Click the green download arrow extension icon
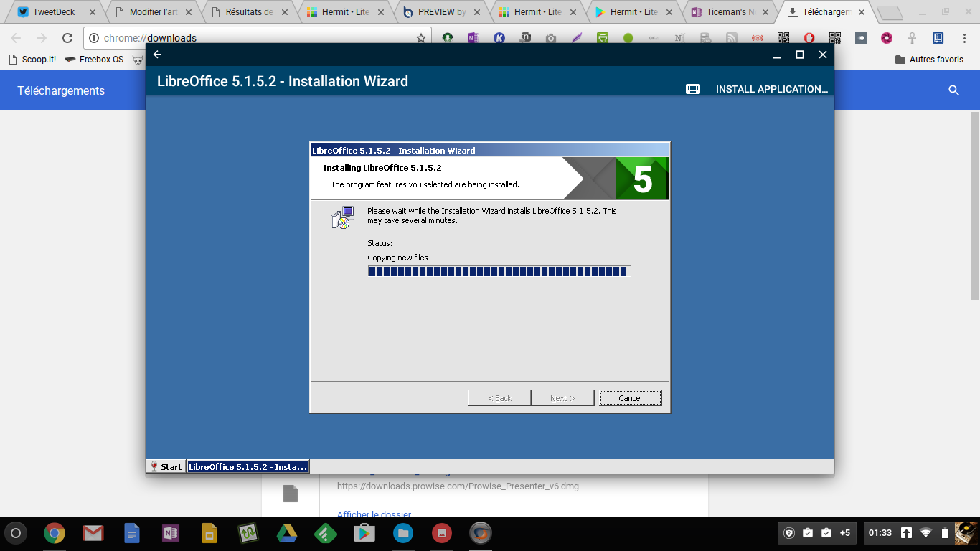This screenshot has width=980, height=551. pyautogui.click(x=448, y=38)
